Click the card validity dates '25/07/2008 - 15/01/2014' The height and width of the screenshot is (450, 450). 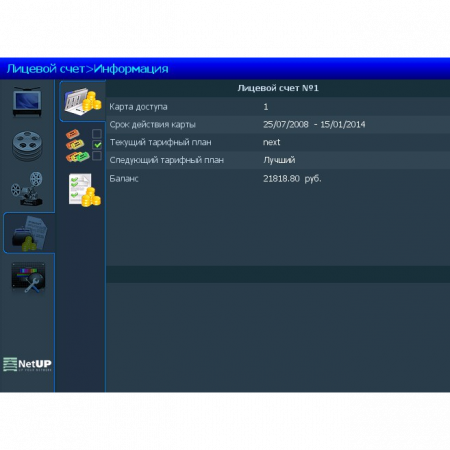click(x=314, y=125)
